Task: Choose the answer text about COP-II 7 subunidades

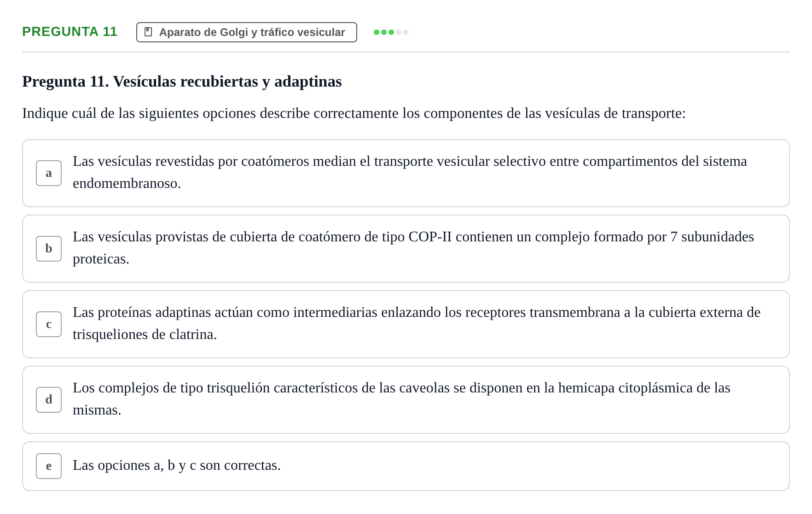Action: pyautogui.click(x=413, y=248)
